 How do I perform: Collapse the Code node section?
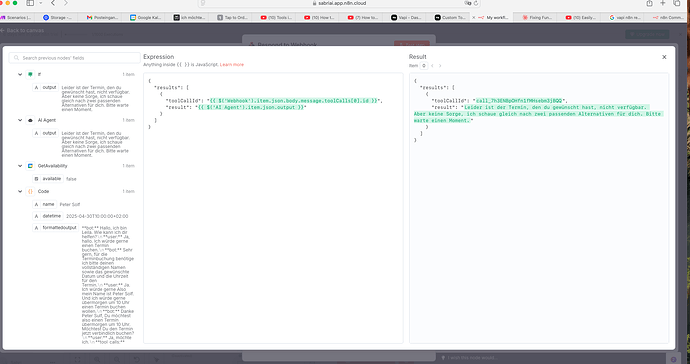pyautogui.click(x=20, y=191)
